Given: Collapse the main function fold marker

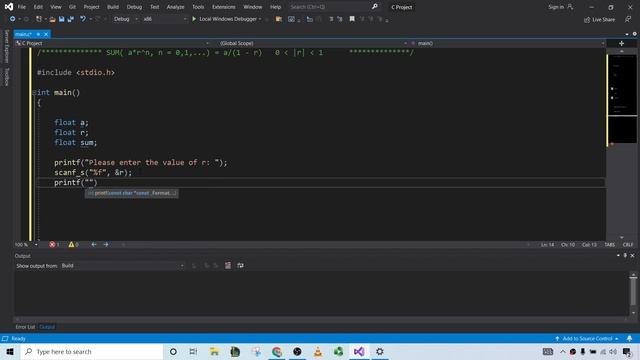Looking at the screenshot, I should click(34, 93).
